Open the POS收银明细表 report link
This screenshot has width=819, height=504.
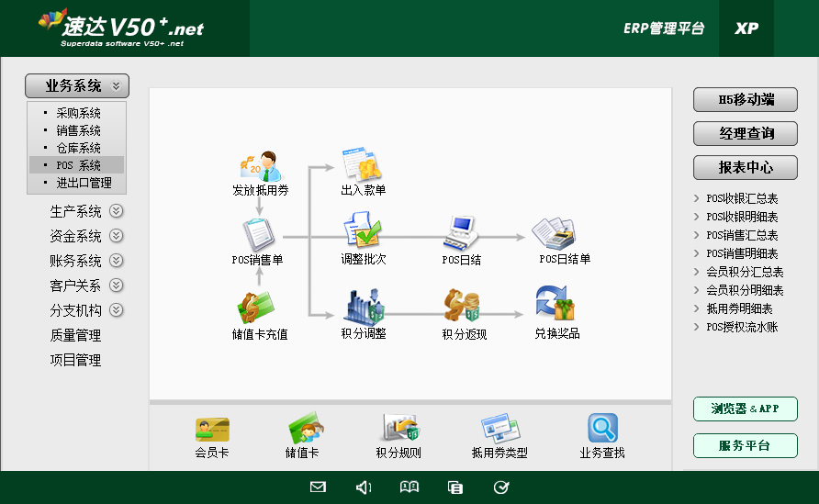pyautogui.click(x=742, y=217)
